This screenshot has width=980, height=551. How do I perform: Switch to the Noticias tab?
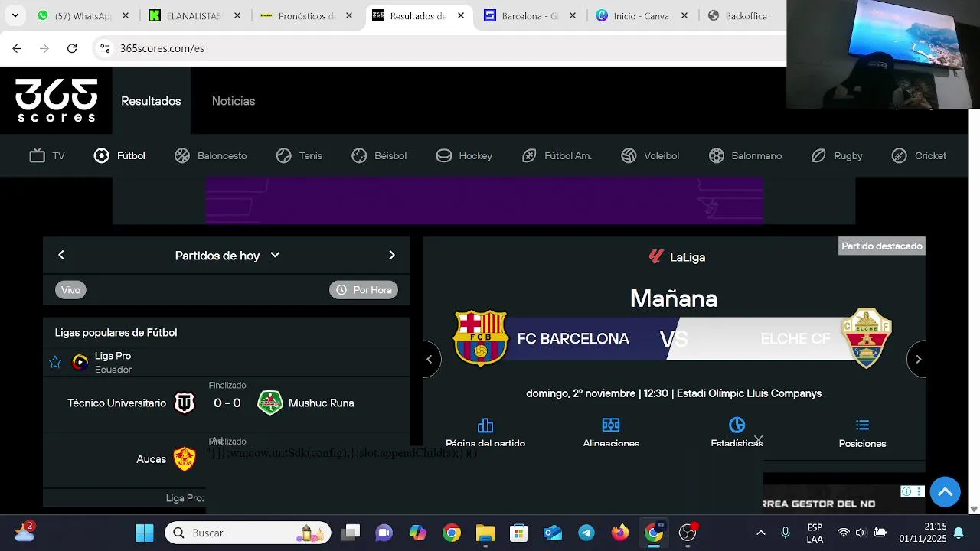point(234,101)
